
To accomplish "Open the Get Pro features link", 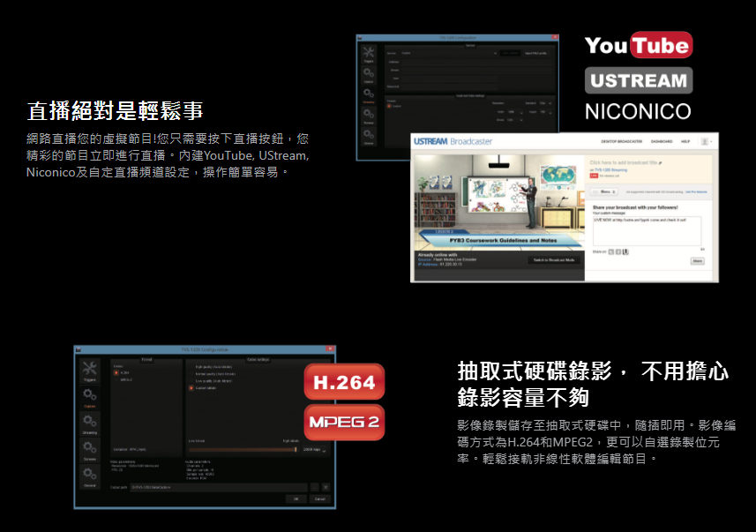I will click(x=696, y=192).
